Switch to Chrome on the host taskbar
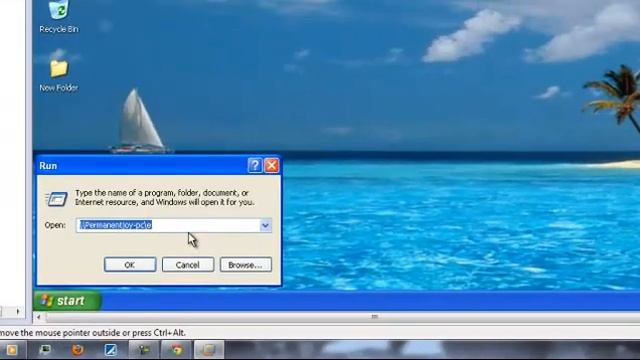640x360 pixels. [177, 350]
